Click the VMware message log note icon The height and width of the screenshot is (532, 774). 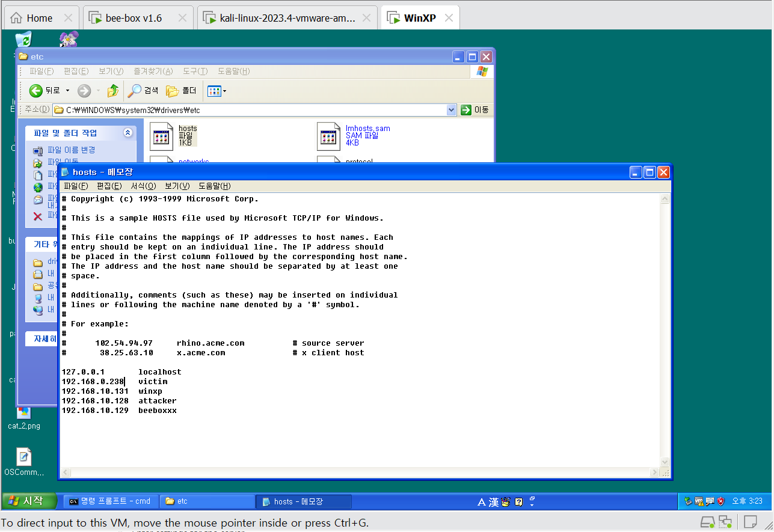coord(751,521)
